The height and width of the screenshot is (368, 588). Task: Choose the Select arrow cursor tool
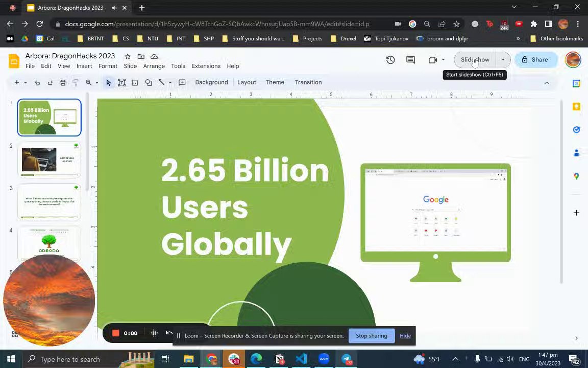click(x=109, y=83)
